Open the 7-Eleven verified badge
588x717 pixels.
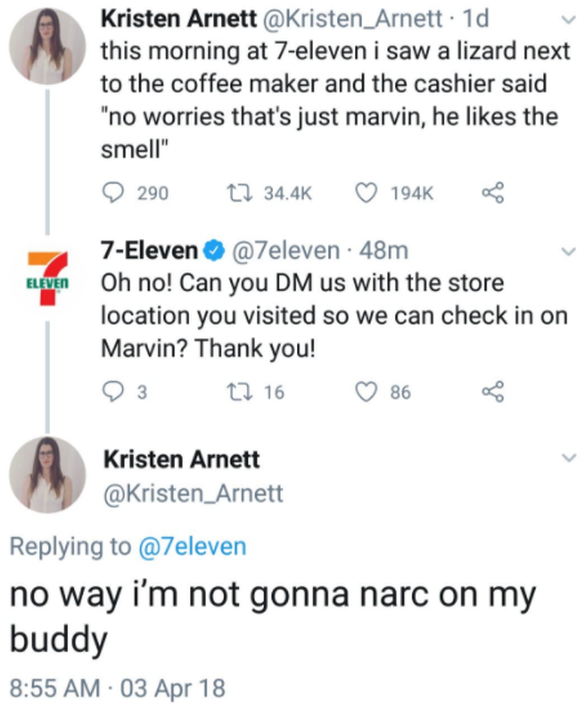coord(214,251)
